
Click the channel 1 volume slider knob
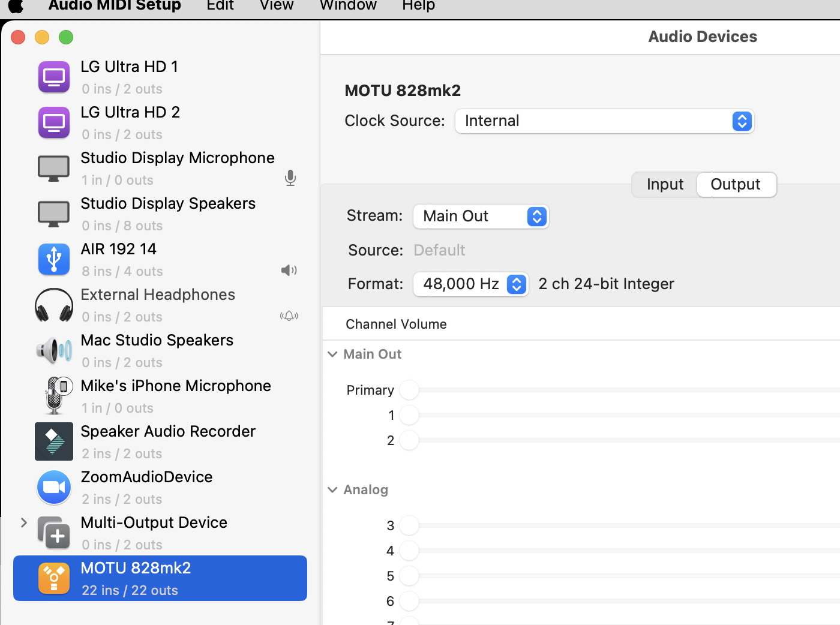(409, 415)
